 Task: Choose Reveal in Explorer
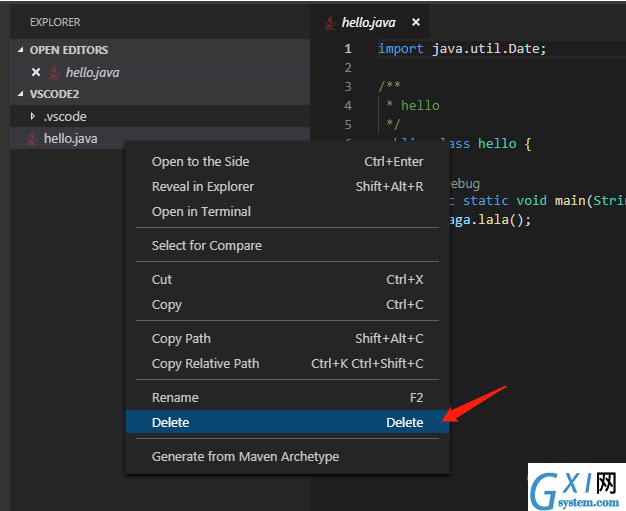click(287, 186)
